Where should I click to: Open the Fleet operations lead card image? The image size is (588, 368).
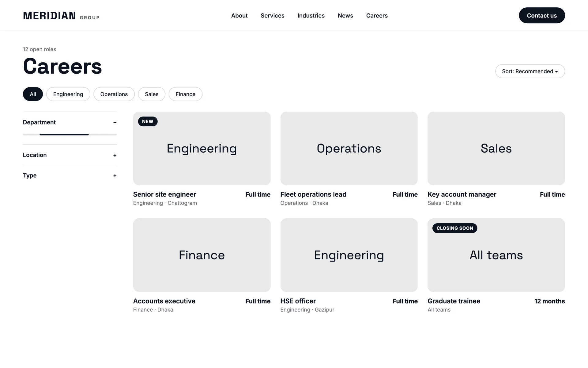point(349,148)
